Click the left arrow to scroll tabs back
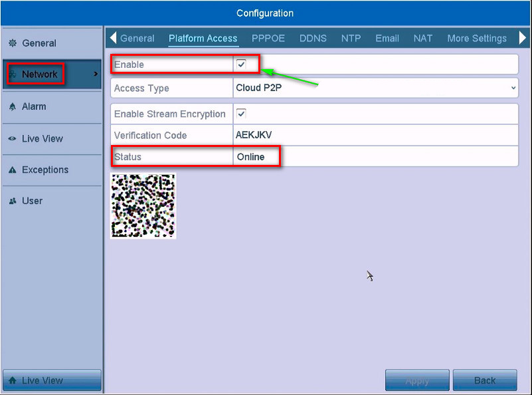The width and height of the screenshot is (532, 395). [x=114, y=38]
